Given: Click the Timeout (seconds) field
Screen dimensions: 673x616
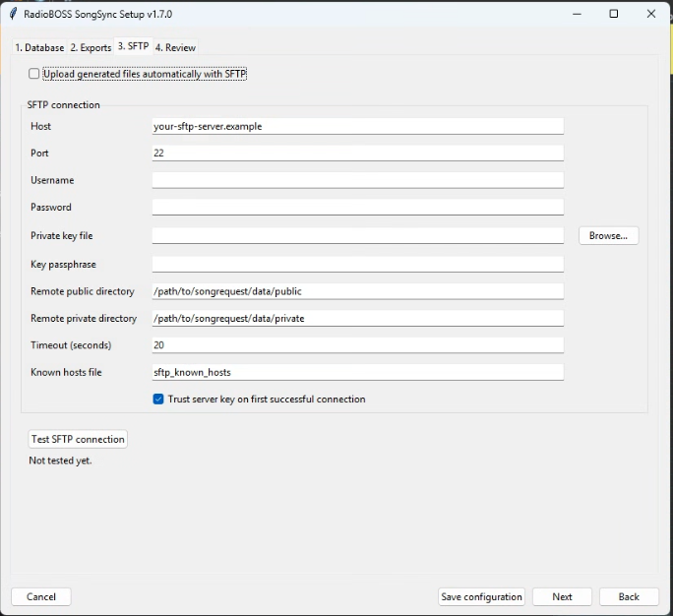Looking at the screenshot, I should [x=358, y=345].
